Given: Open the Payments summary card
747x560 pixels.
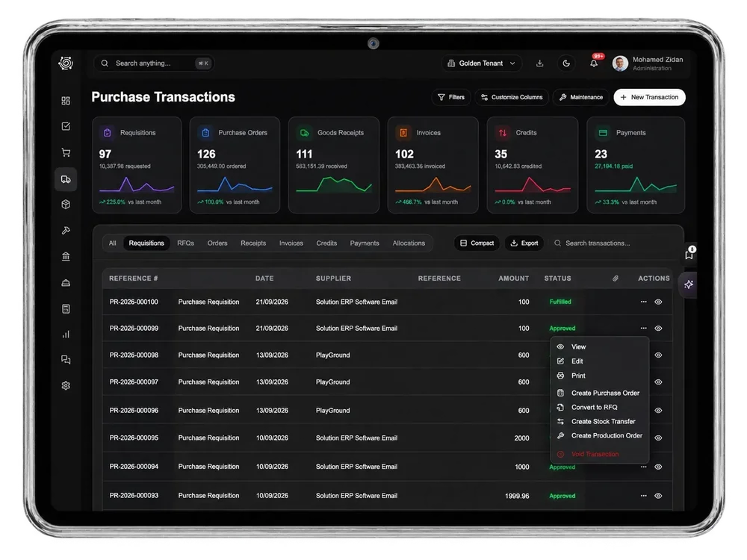Looking at the screenshot, I should tap(636, 165).
